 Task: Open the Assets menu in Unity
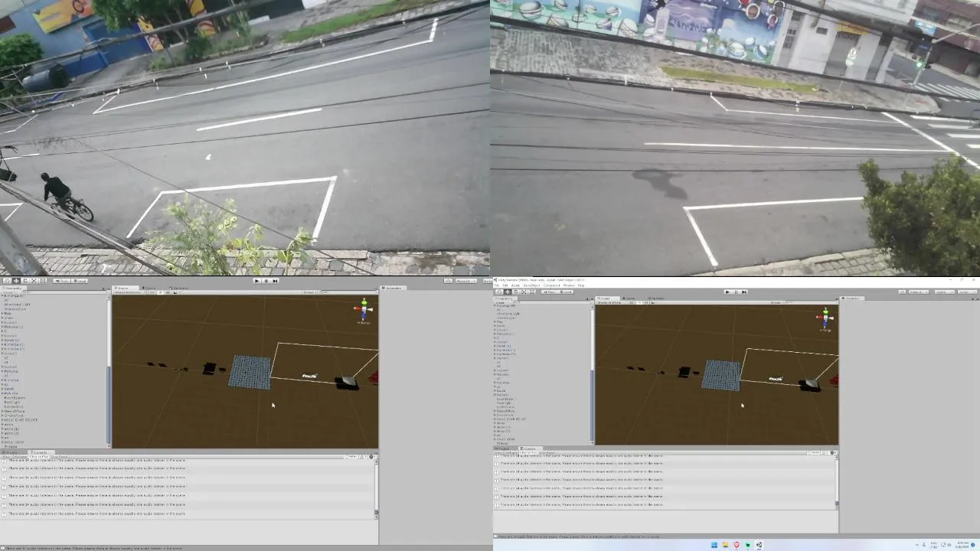(515, 285)
